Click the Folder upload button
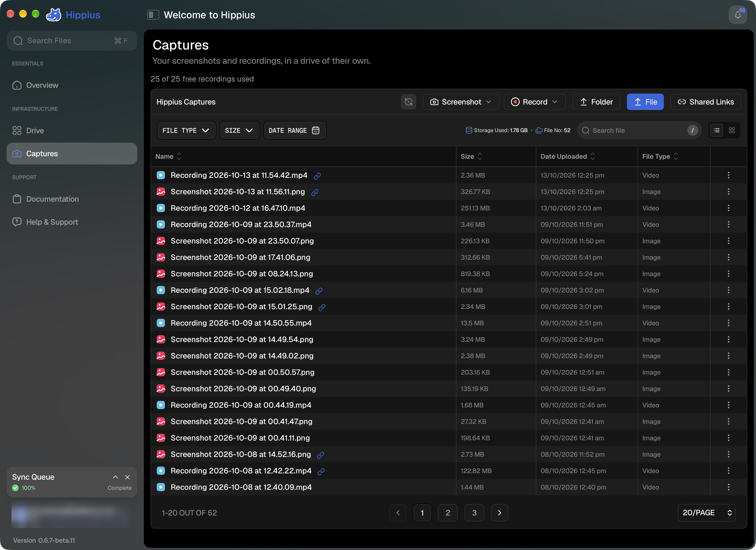756x550 pixels. [x=596, y=102]
